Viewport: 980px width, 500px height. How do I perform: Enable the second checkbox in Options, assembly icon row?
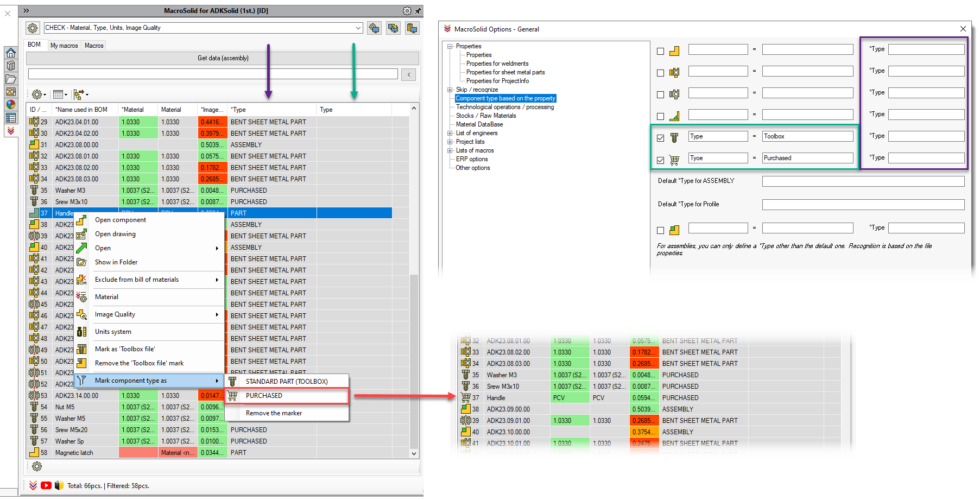coord(660,73)
